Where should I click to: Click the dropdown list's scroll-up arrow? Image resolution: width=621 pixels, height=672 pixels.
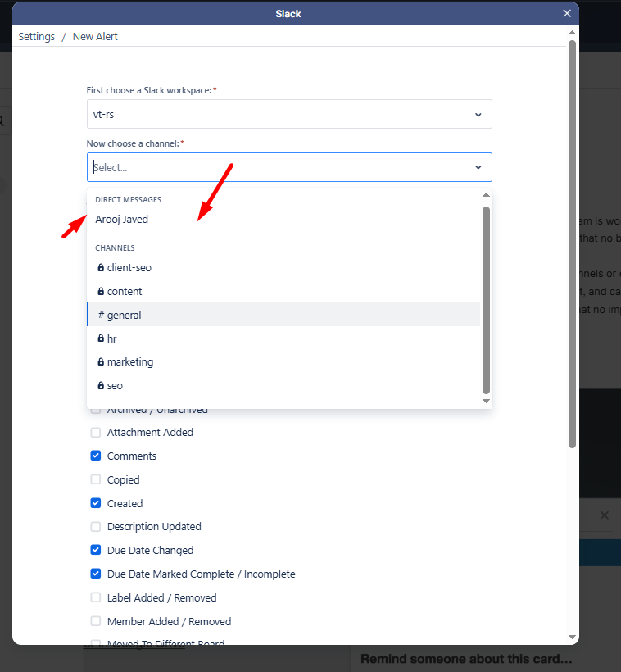coord(486,195)
